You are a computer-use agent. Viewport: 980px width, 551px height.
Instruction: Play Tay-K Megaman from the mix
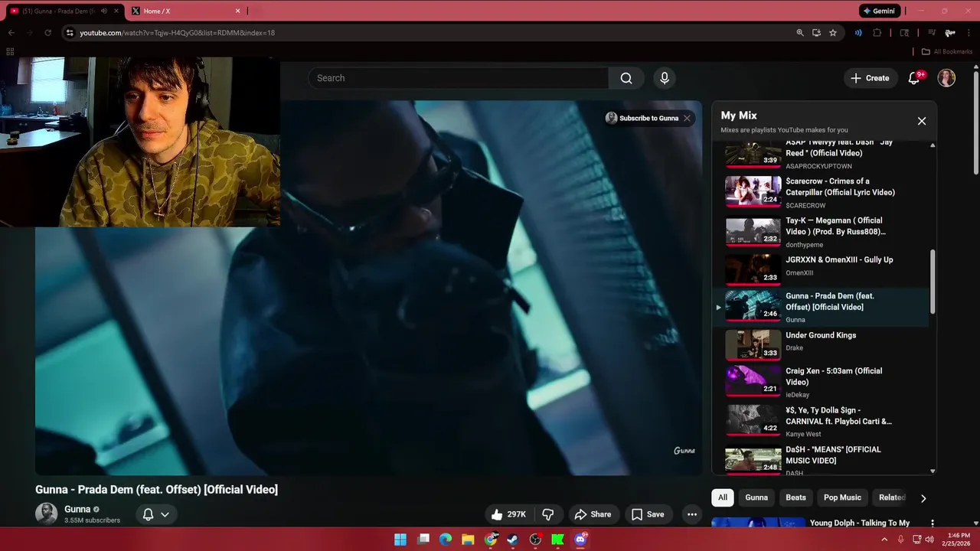click(x=820, y=231)
